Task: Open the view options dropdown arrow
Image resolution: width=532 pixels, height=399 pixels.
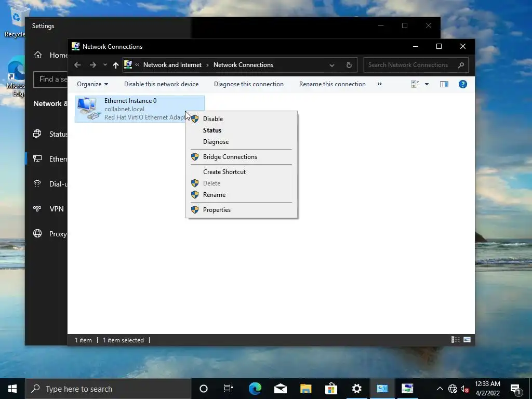Action: point(427,84)
